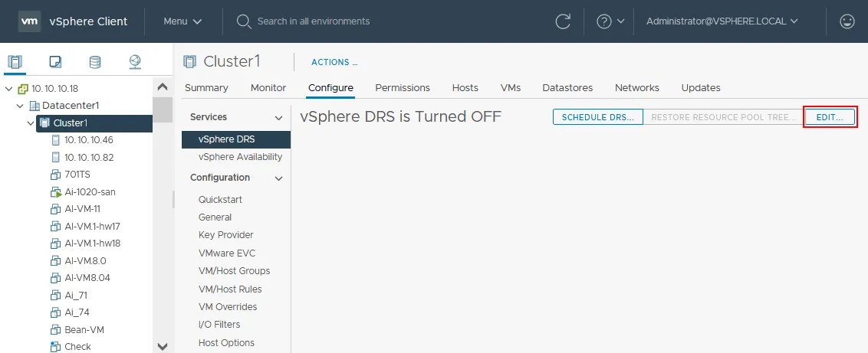Open the Networking inventory view icon

point(135,62)
